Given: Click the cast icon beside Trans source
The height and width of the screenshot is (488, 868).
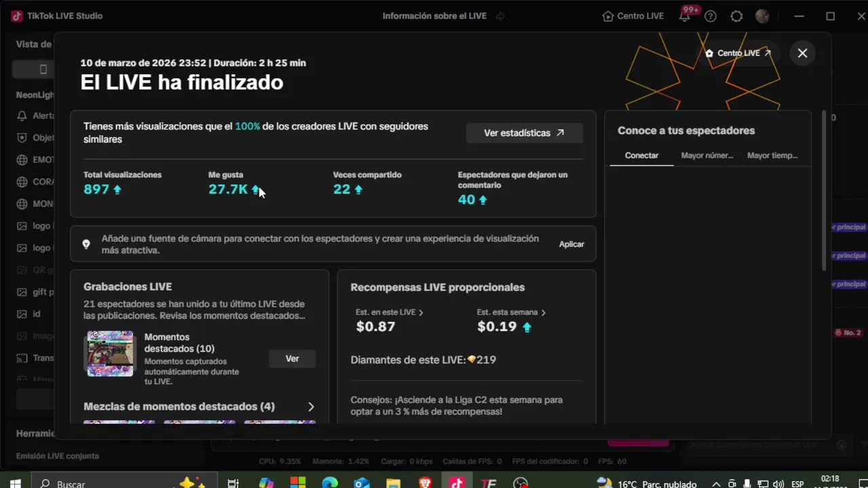Looking at the screenshot, I should click(x=22, y=358).
